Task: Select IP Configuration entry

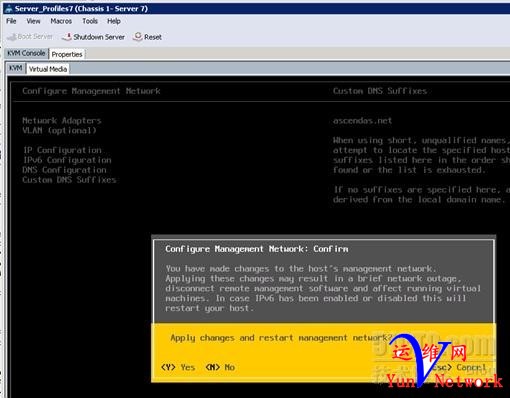Action: coord(62,150)
